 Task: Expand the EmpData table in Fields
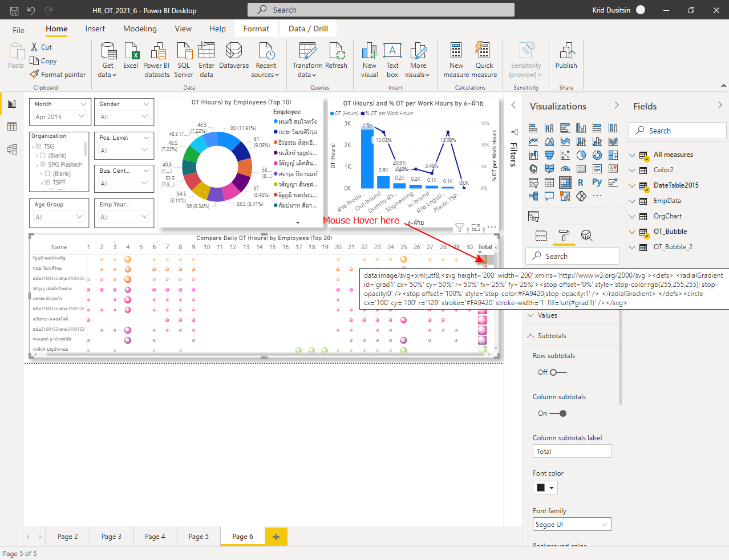coord(632,201)
